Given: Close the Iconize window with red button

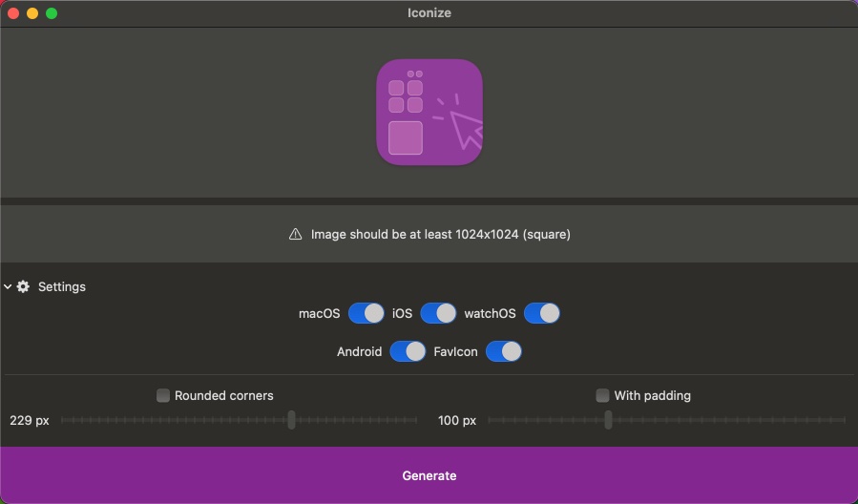Looking at the screenshot, I should tap(13, 13).
